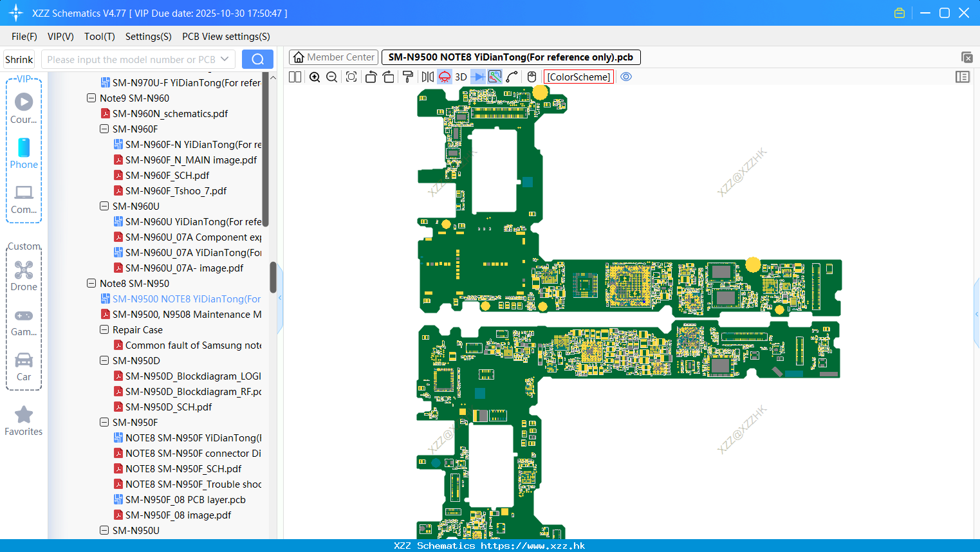Collapse the SM-N950D folder

(x=104, y=361)
